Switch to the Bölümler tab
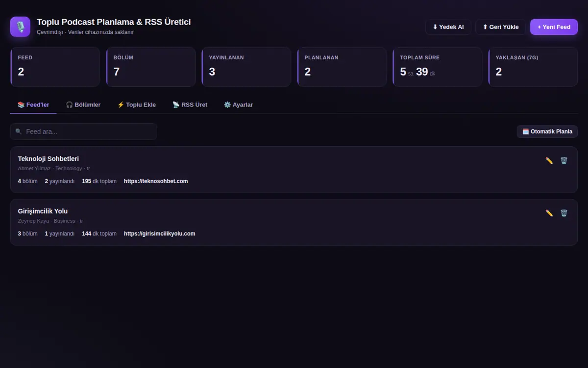 83,105
